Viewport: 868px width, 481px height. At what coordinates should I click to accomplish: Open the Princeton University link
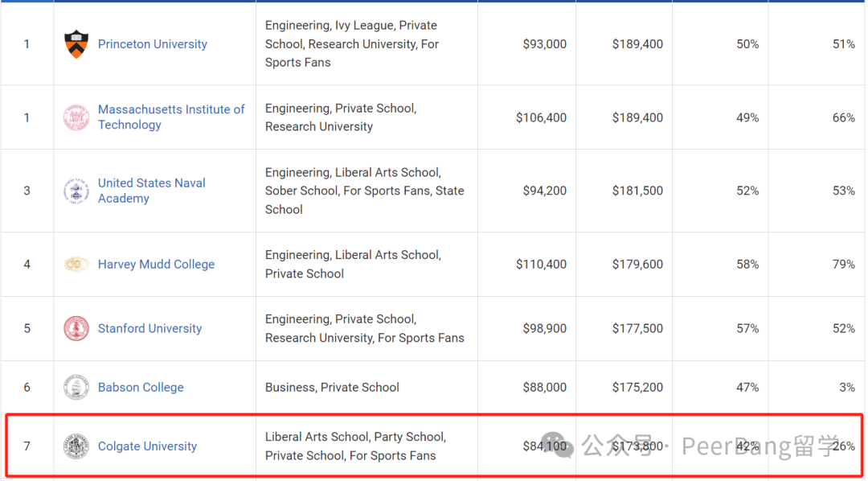[152, 44]
